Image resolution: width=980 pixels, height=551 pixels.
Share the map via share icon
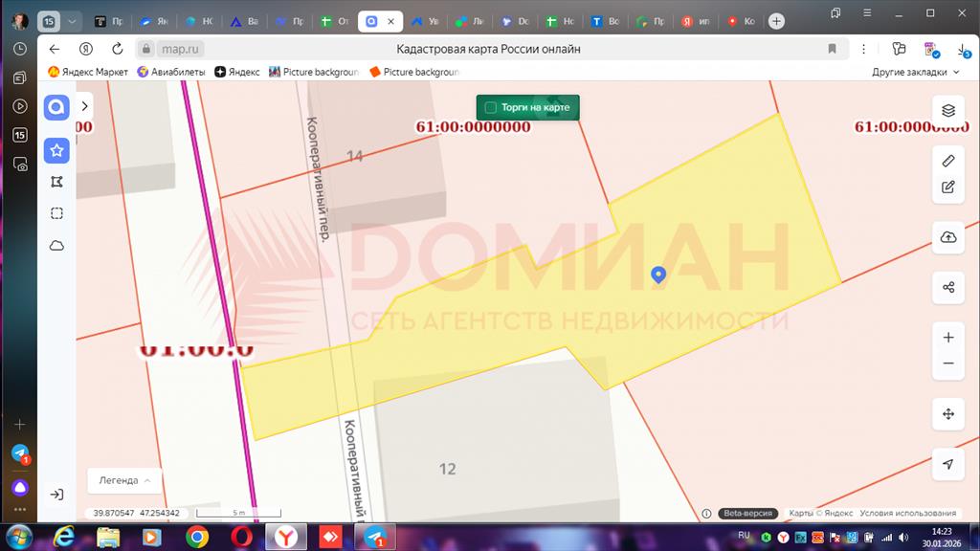click(947, 287)
